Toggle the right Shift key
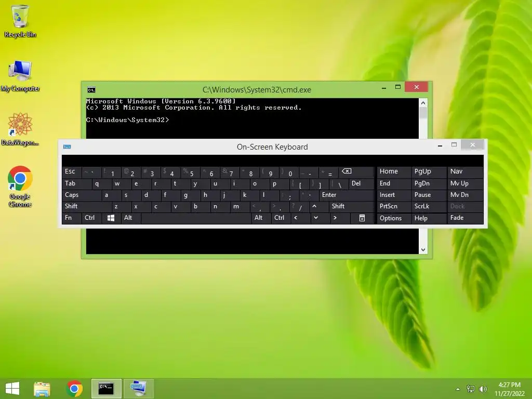 click(352, 206)
